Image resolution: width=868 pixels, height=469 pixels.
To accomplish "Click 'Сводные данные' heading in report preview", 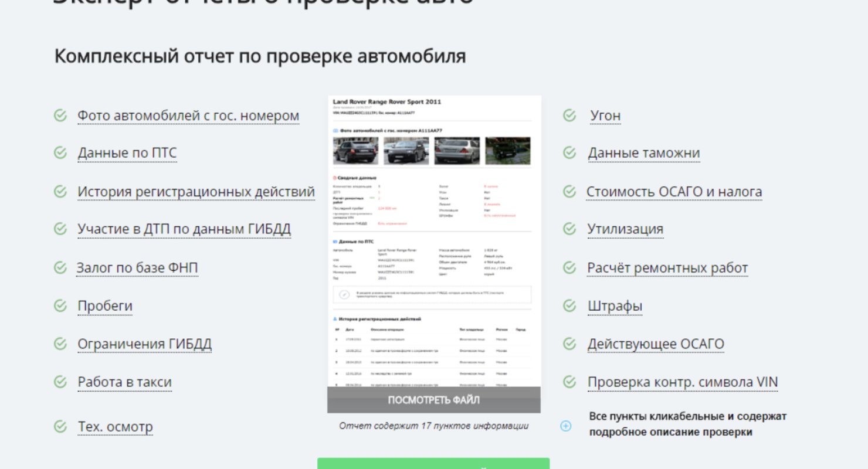I will point(357,178).
